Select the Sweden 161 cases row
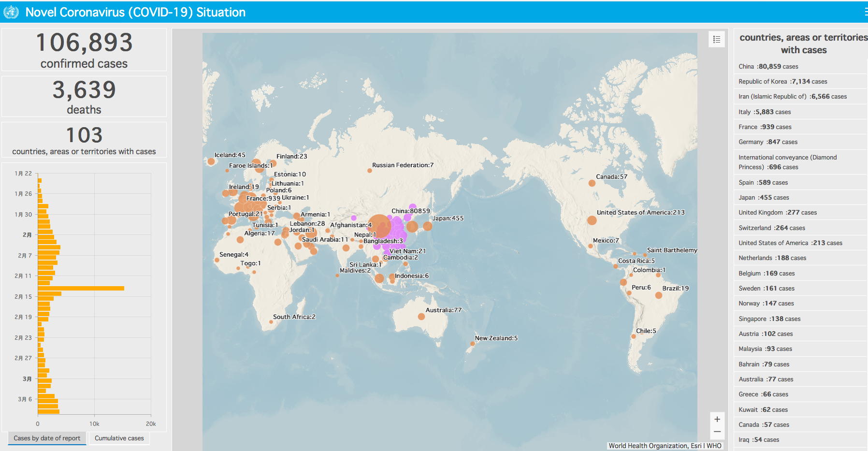 800,289
